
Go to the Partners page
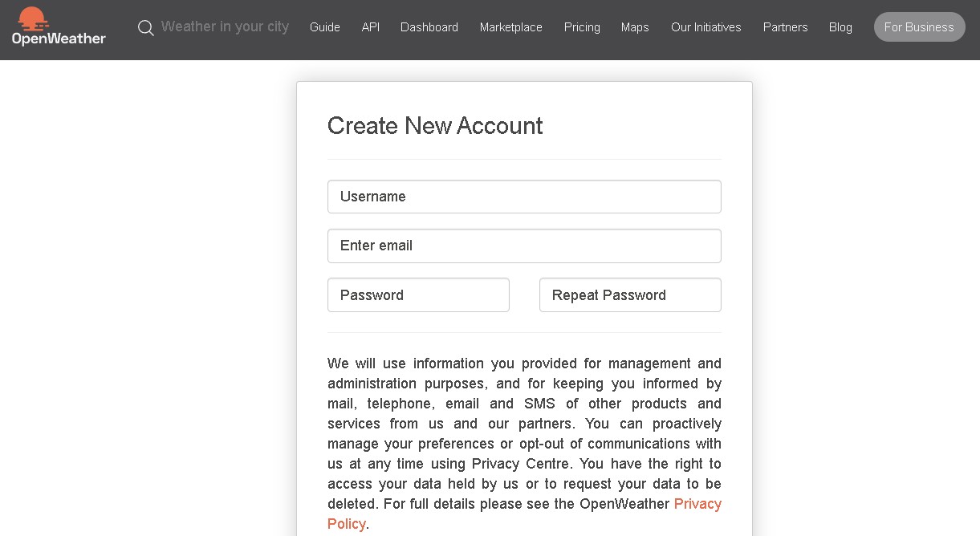click(x=785, y=27)
